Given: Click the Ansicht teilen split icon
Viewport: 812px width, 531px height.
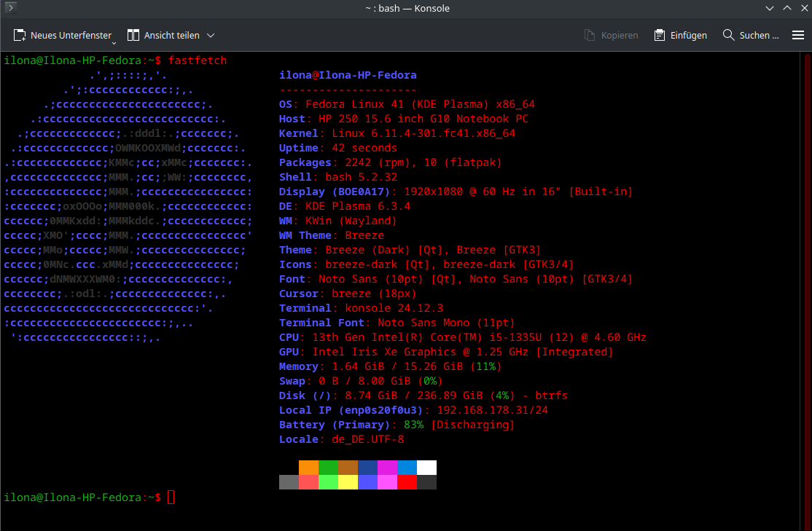Looking at the screenshot, I should pyautogui.click(x=133, y=35).
